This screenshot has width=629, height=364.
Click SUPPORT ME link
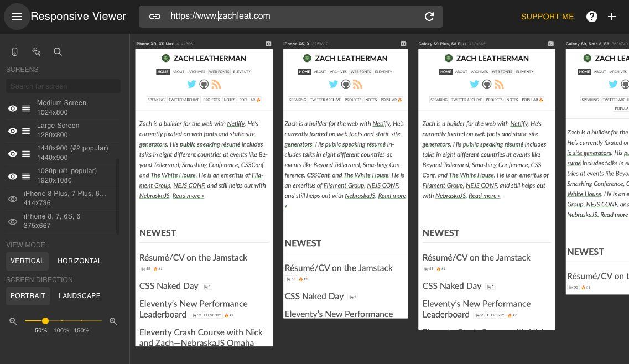pos(547,17)
